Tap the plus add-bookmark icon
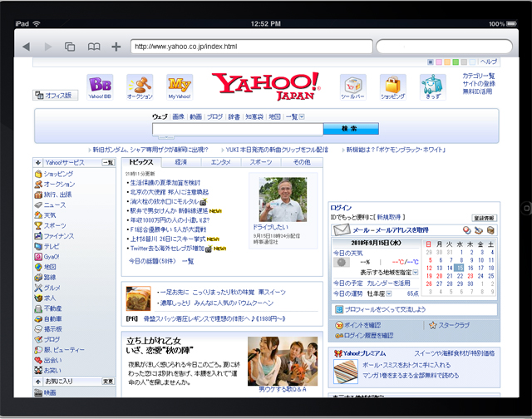 [116, 47]
